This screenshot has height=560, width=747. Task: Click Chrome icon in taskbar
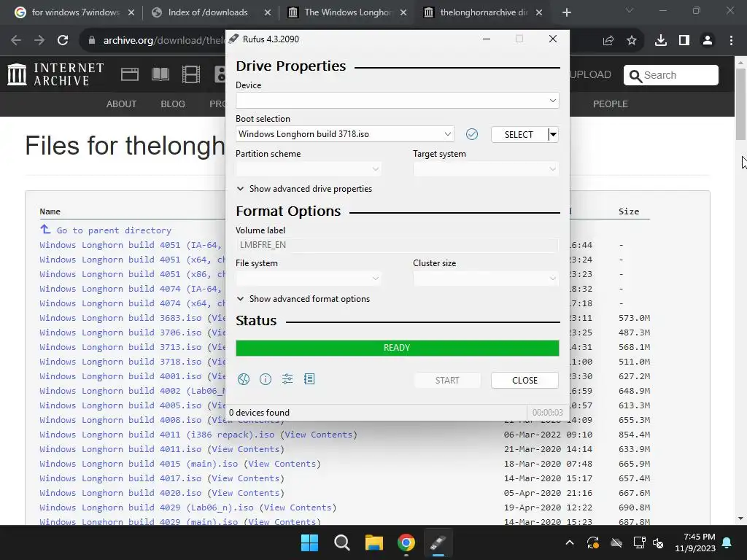click(406, 542)
